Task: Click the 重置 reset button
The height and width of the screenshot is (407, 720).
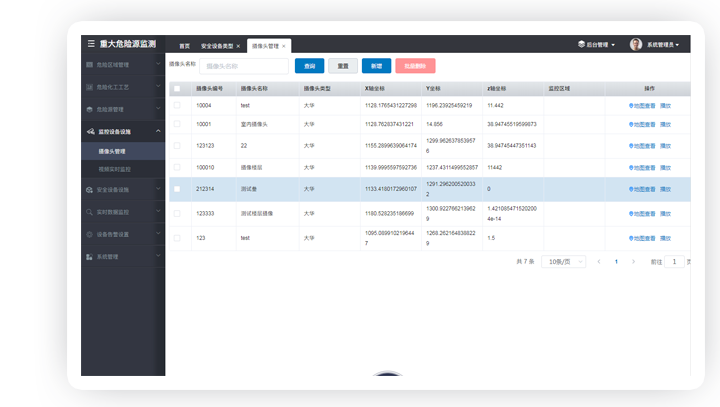Action: (343, 66)
